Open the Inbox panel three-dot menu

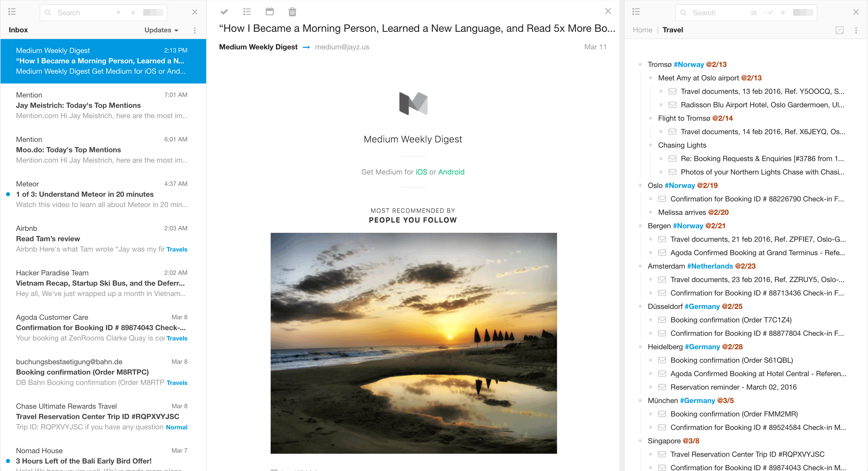tap(195, 30)
